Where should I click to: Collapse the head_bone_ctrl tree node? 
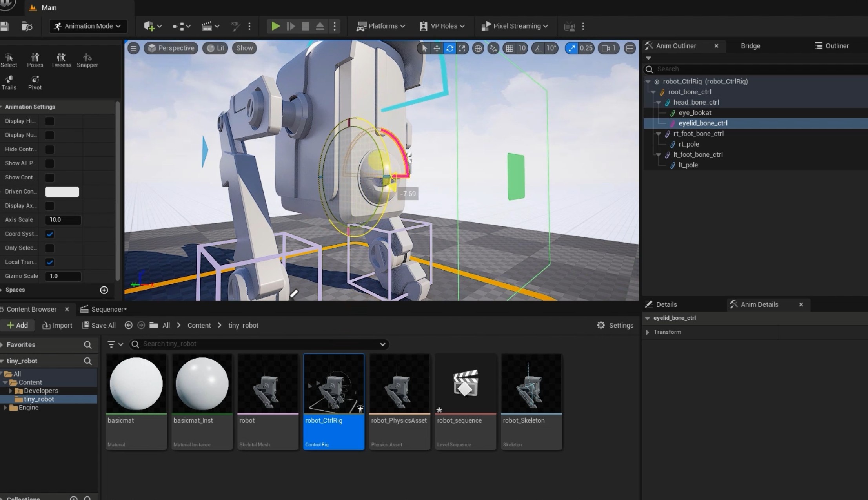click(x=659, y=103)
